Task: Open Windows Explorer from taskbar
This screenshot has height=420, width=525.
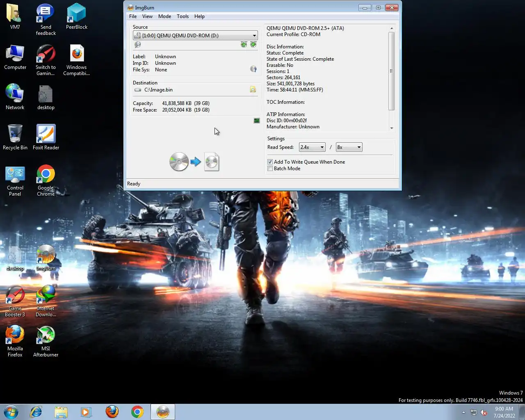Action: [x=61, y=412]
